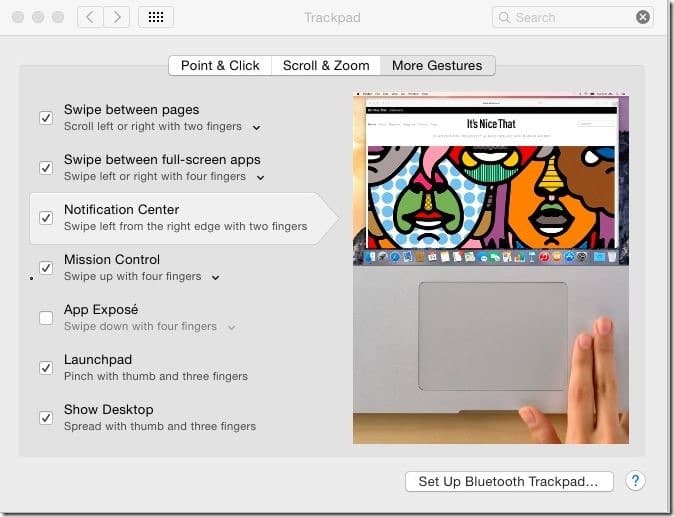Uncheck the Show Desktop gesture
The image size is (674, 517).
pos(46,418)
